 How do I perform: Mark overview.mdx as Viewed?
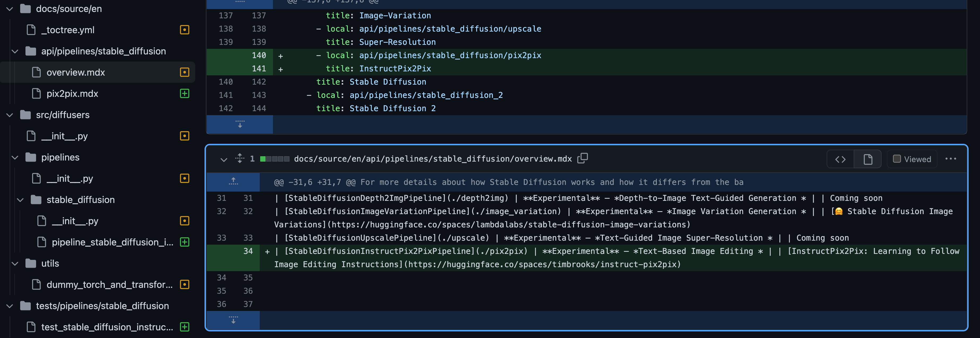coord(897,159)
